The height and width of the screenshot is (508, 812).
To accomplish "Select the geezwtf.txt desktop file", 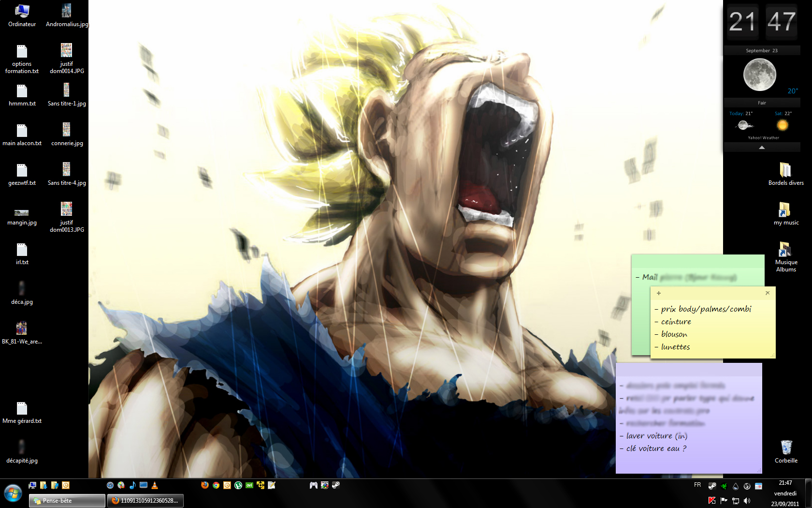I will pyautogui.click(x=22, y=174).
